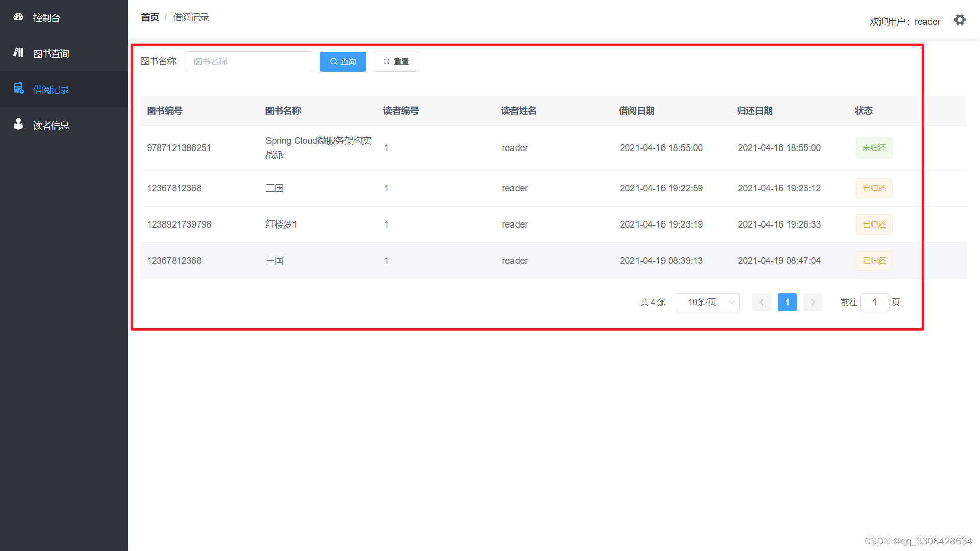Click the 读者姓名 column header
Viewport: 980px width, 551px height.
coord(519,111)
